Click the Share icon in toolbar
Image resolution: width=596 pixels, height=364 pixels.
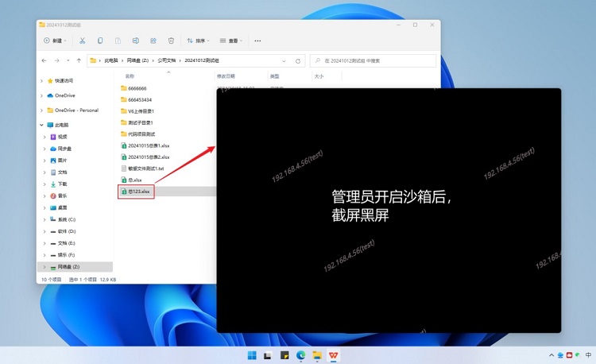point(153,41)
